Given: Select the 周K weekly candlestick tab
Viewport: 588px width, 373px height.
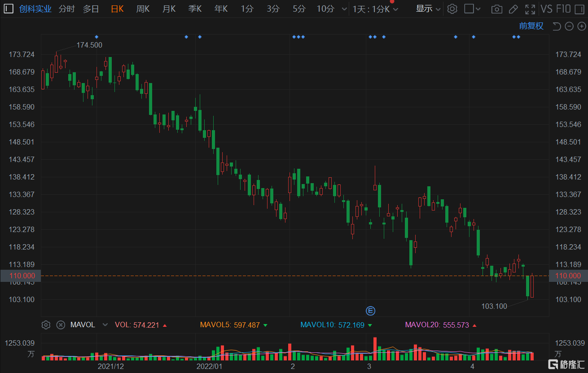Looking at the screenshot, I should (x=143, y=9).
